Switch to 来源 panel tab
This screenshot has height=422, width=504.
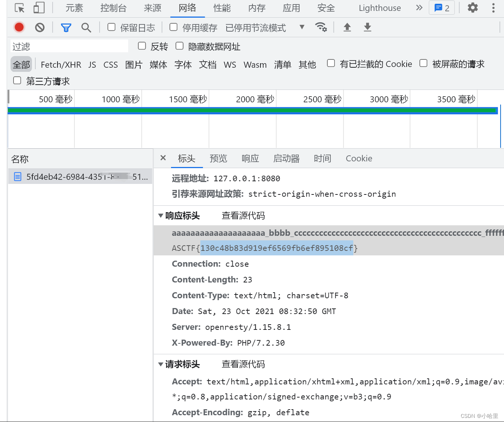153,8
